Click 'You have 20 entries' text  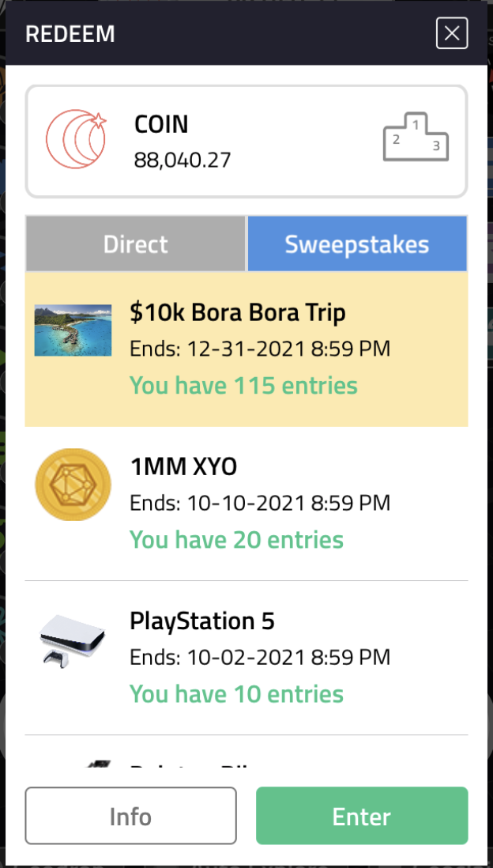pyautogui.click(x=236, y=540)
